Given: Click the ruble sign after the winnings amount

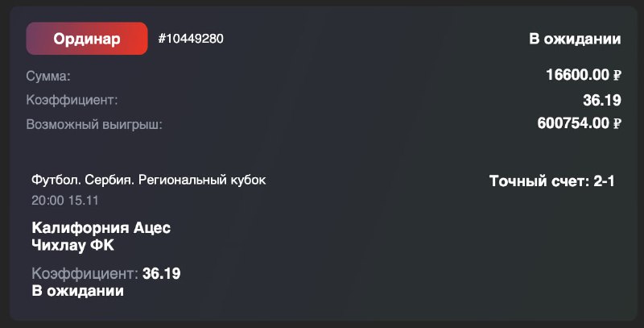Looking at the screenshot, I should point(617,124).
